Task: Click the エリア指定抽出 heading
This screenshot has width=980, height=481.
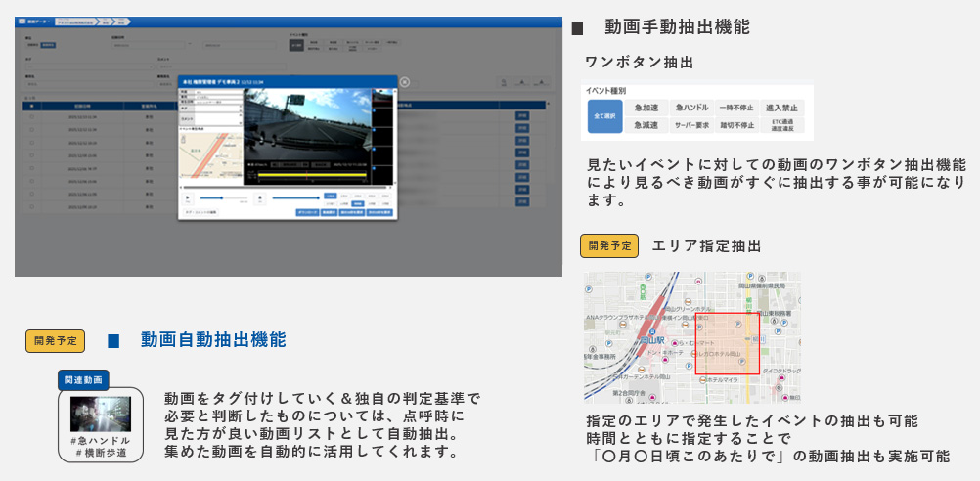Action: pos(706,246)
